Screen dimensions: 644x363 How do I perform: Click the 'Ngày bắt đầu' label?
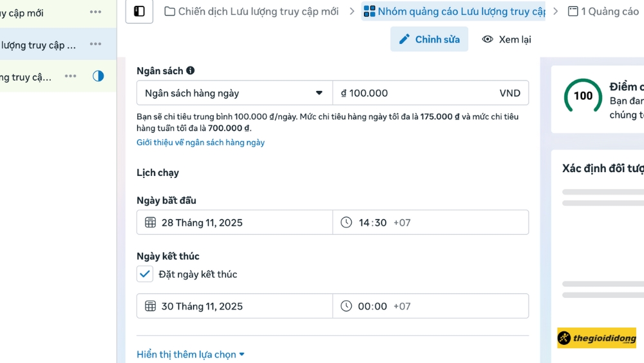point(166,201)
